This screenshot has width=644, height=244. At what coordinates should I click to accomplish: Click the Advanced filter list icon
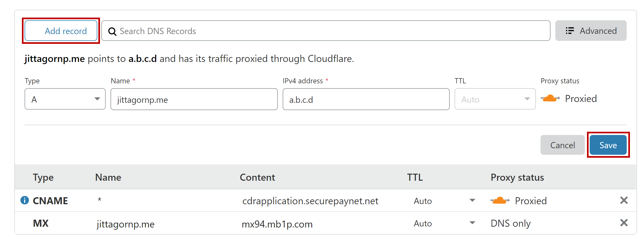pyautogui.click(x=570, y=31)
